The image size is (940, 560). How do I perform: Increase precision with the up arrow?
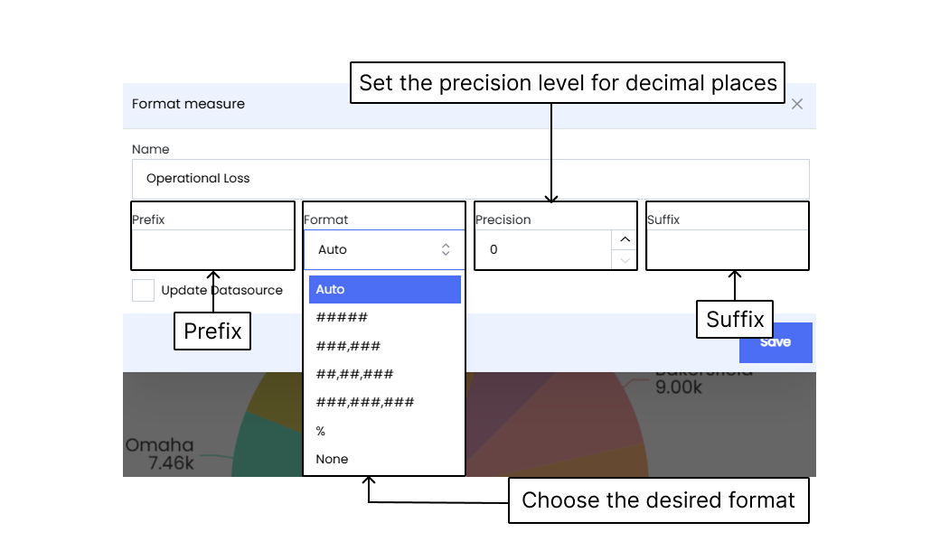(x=625, y=239)
